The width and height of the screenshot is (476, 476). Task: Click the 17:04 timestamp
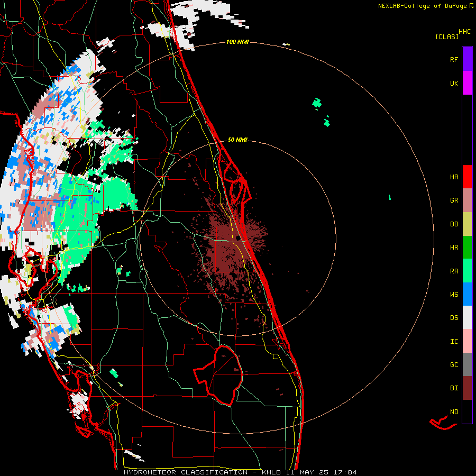point(345,472)
